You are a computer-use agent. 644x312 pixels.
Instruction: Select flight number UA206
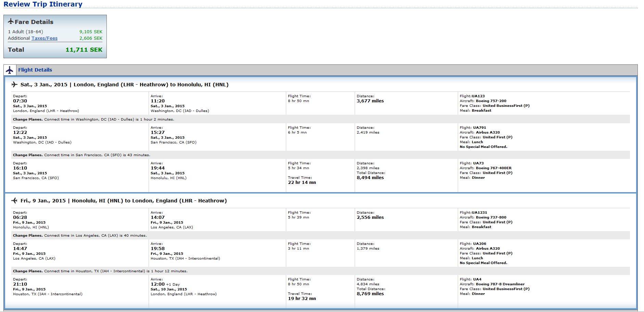click(x=479, y=244)
